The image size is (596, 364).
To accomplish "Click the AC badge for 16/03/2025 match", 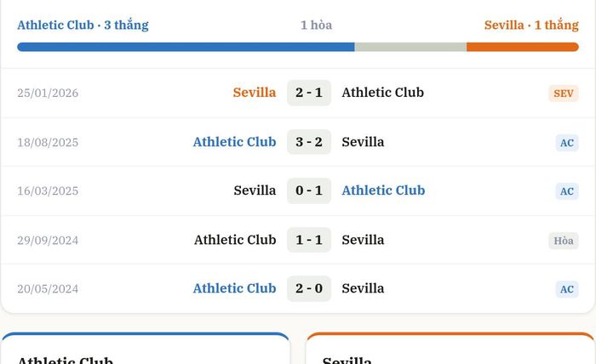I will point(567,191).
